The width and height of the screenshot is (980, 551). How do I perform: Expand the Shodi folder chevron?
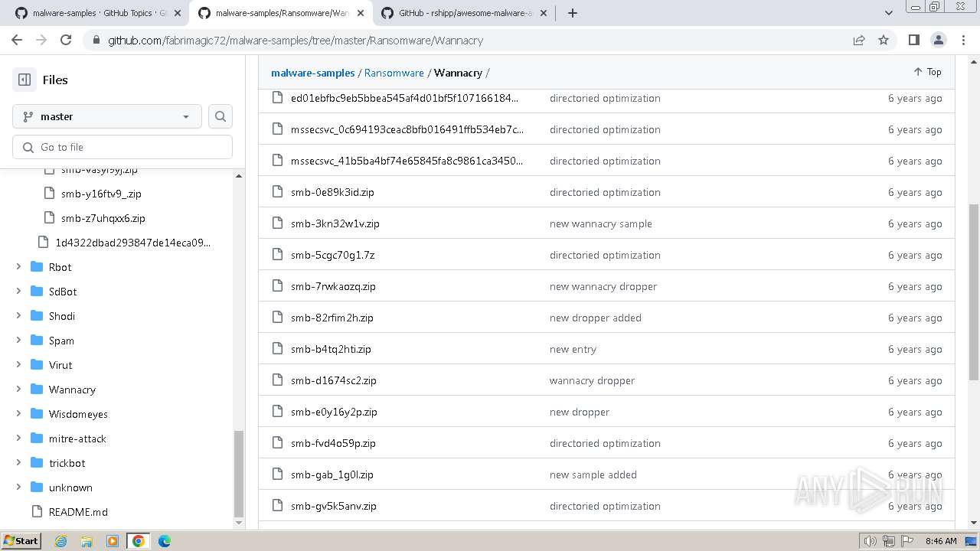coord(18,316)
